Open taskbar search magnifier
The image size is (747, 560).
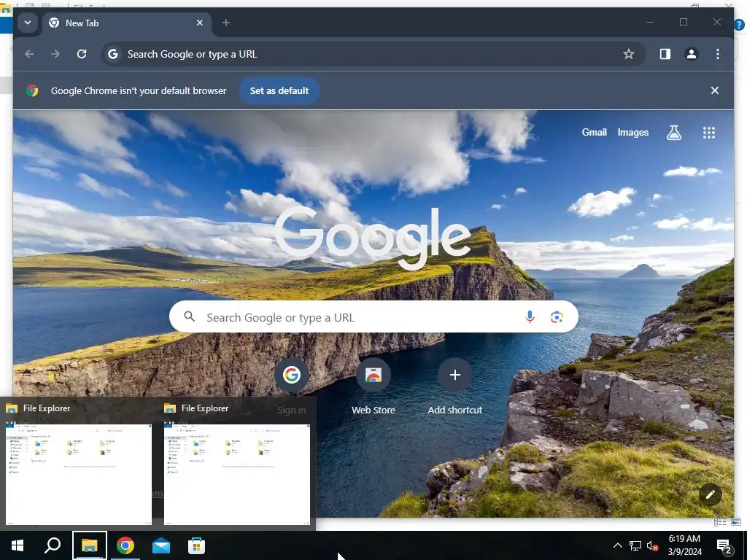(x=53, y=545)
